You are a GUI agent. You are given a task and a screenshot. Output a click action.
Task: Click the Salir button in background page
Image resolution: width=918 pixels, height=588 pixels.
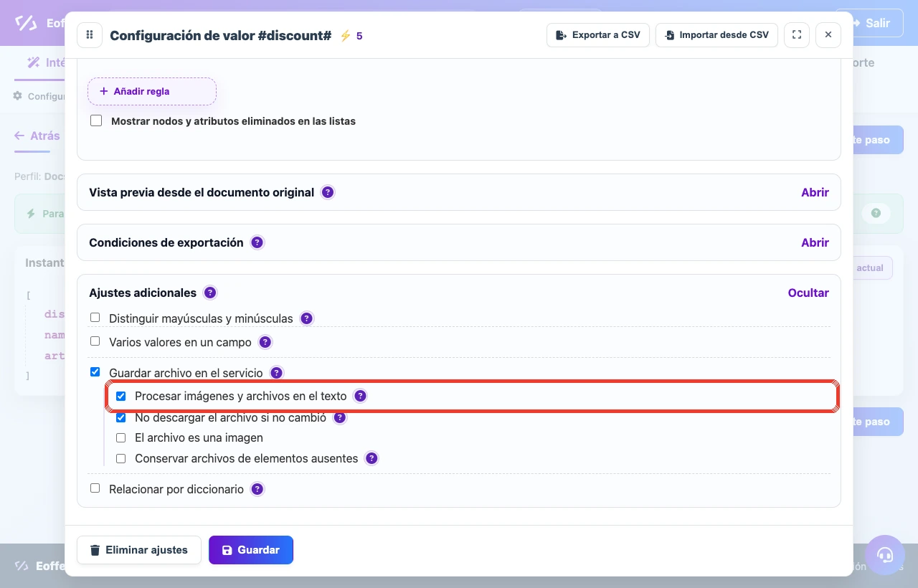[x=869, y=23]
